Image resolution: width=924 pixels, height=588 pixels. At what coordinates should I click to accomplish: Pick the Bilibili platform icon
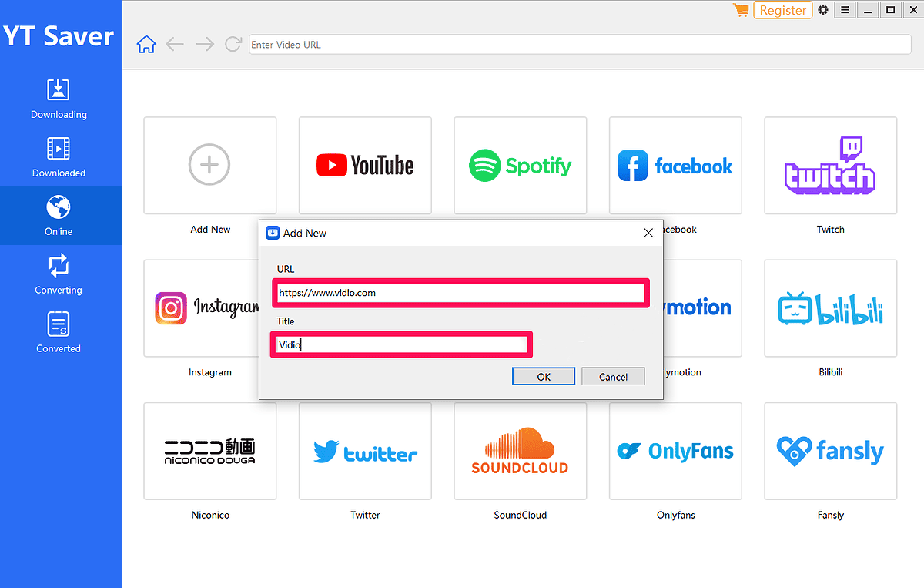(x=830, y=308)
